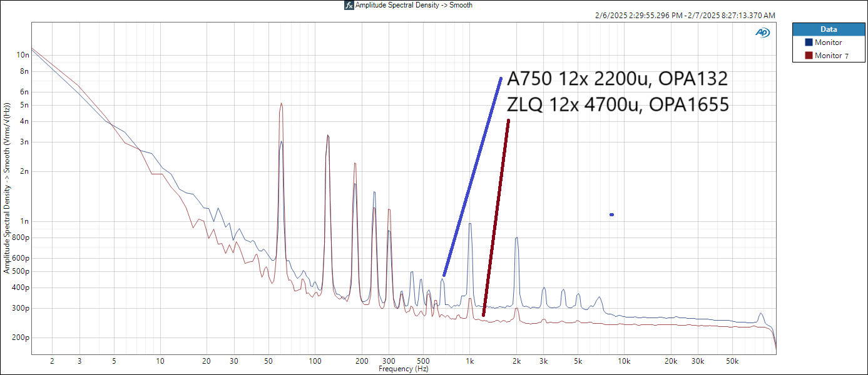Image resolution: width=868 pixels, height=375 pixels.
Task: Select the Monitor 7 entry in the legend
Action: click(x=832, y=56)
